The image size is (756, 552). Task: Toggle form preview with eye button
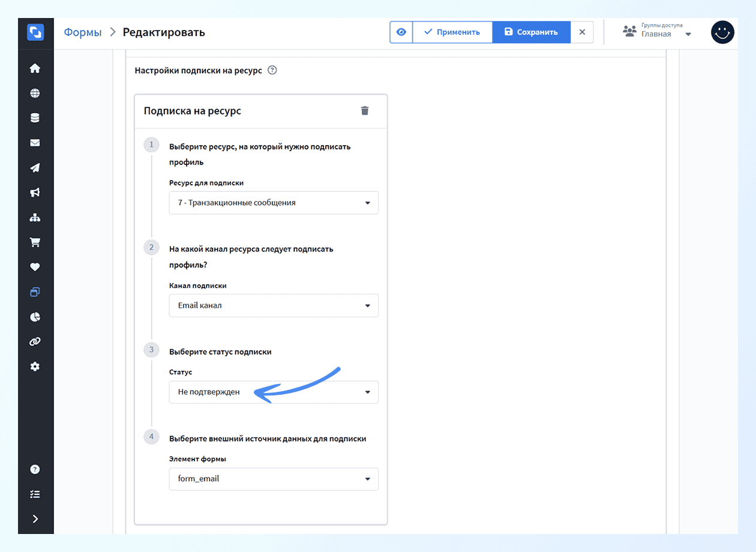(401, 32)
